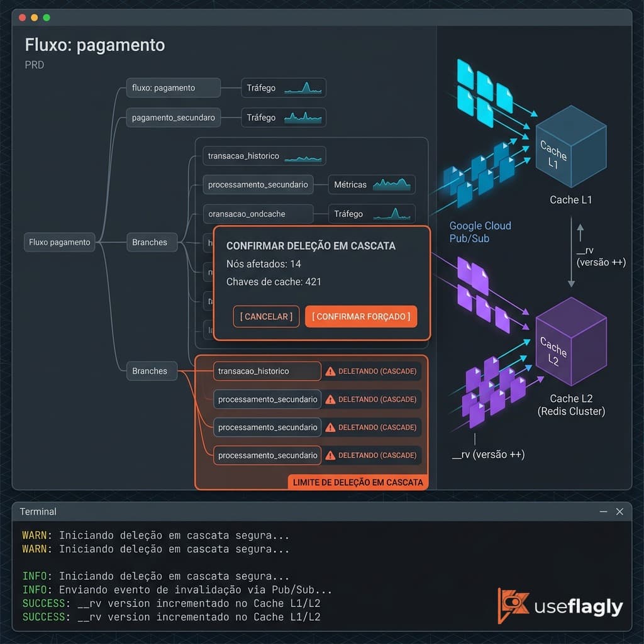Click the red window close dot

(23, 17)
